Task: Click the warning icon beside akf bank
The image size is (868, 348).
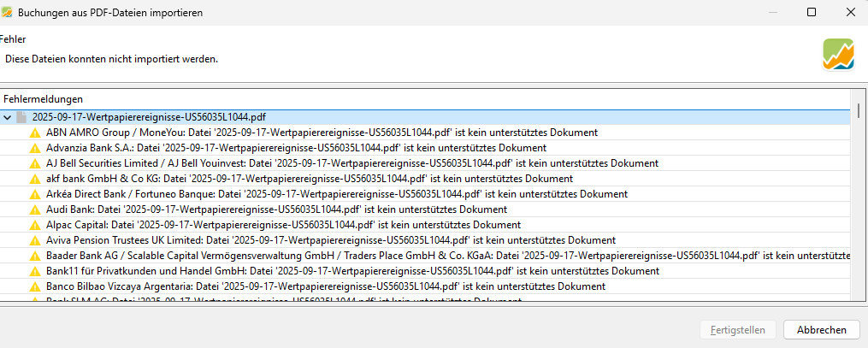Action: [35, 179]
